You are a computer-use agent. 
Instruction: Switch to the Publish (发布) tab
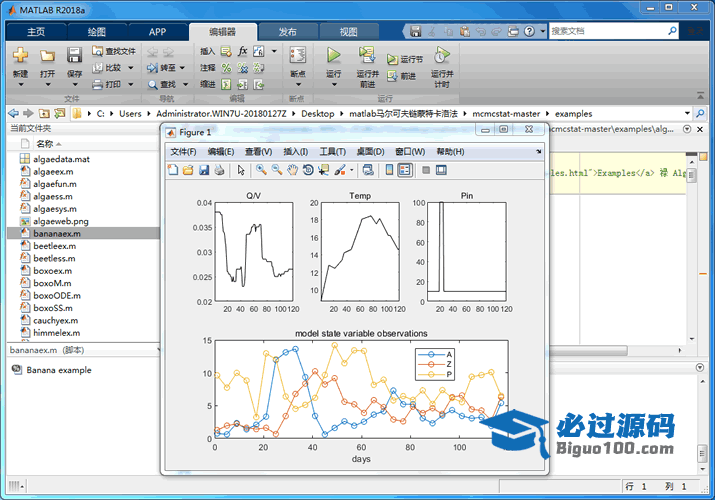coord(287,32)
